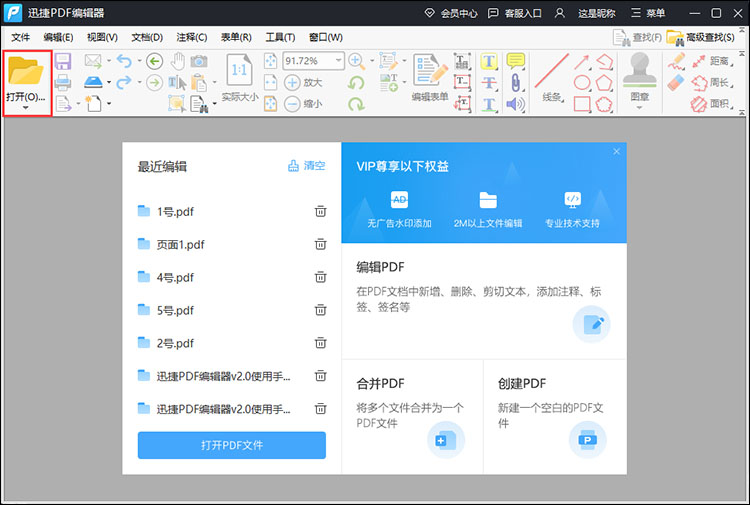The image size is (750, 505).
Task: Click the green previous-view left arrow circle
Action: [x=154, y=61]
